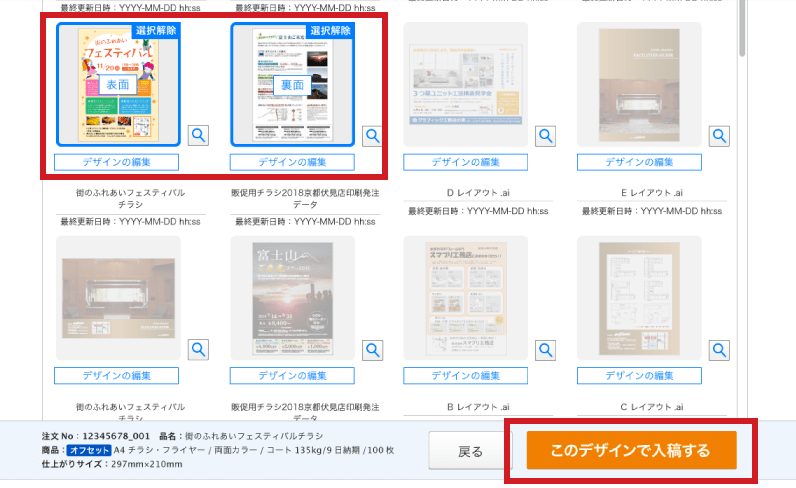796x488 pixels.
Task: Click デザインの編集 under D レイアウト thumbnail
Action: (x=465, y=162)
